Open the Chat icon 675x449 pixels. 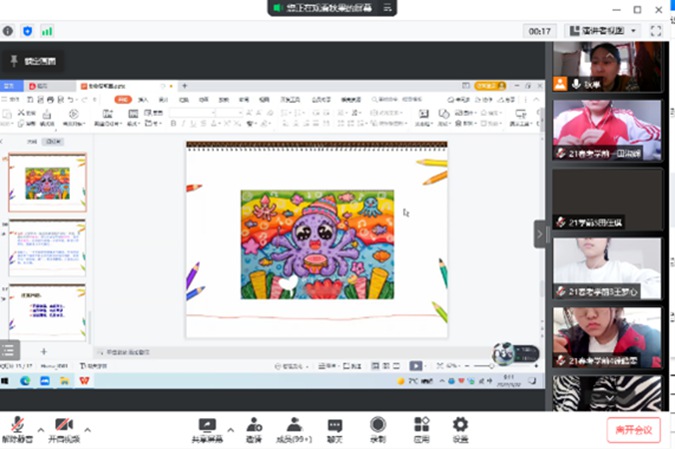(x=335, y=425)
